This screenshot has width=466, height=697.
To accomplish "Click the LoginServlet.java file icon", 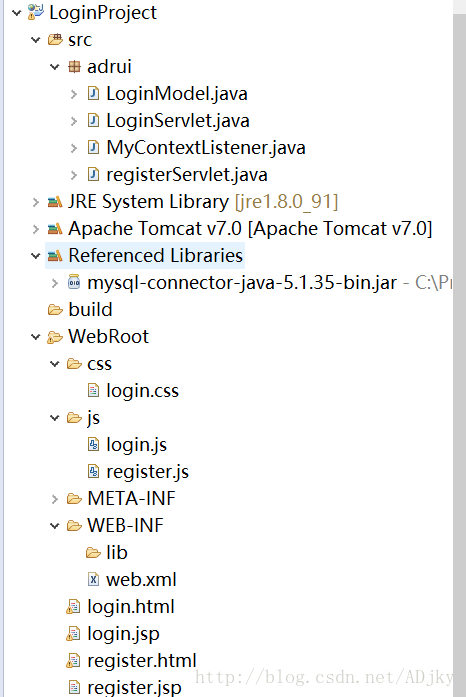I will [93, 120].
